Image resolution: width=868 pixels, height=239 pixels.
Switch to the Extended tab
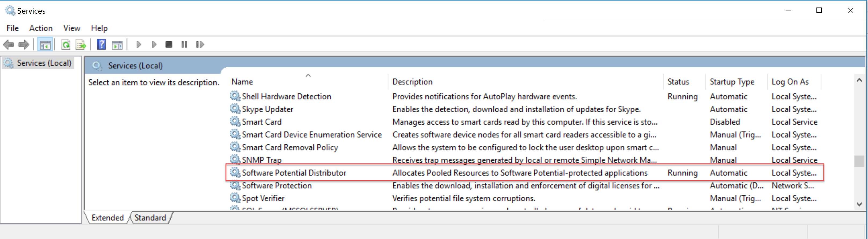pos(107,218)
